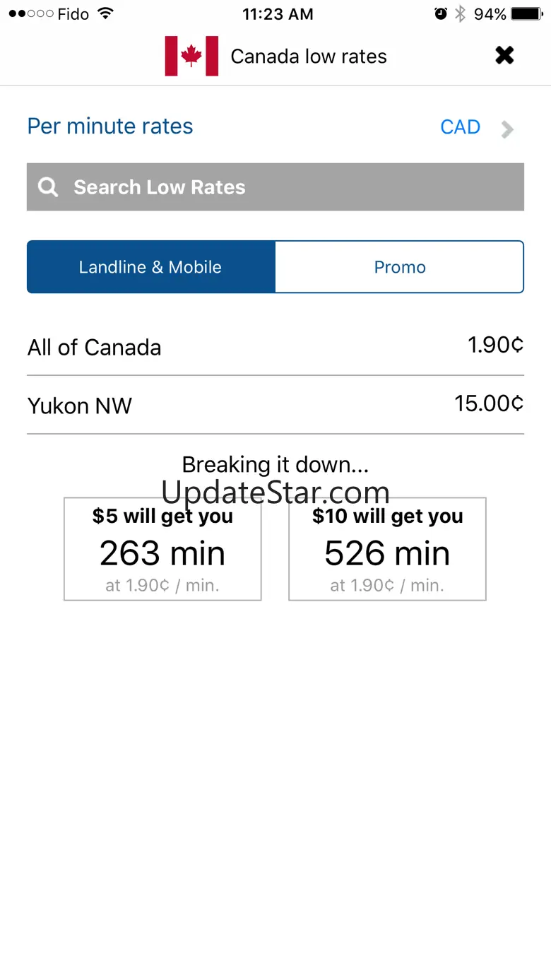The height and width of the screenshot is (980, 551).
Task: Tap the Wi-Fi status icon
Action: click(x=106, y=13)
